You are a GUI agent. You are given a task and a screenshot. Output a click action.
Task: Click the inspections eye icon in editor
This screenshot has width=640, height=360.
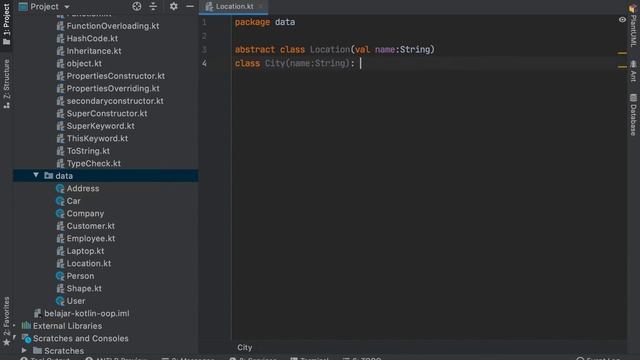click(622, 20)
